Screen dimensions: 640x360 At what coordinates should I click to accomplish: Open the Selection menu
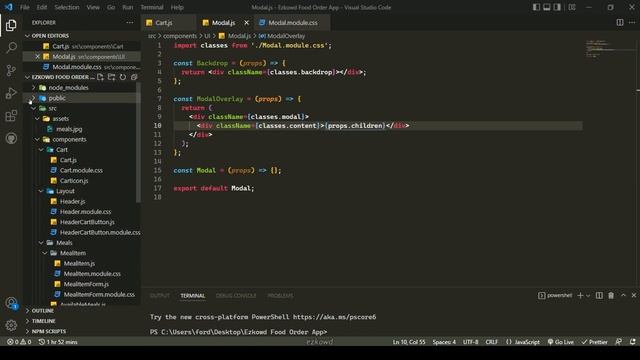[67, 7]
